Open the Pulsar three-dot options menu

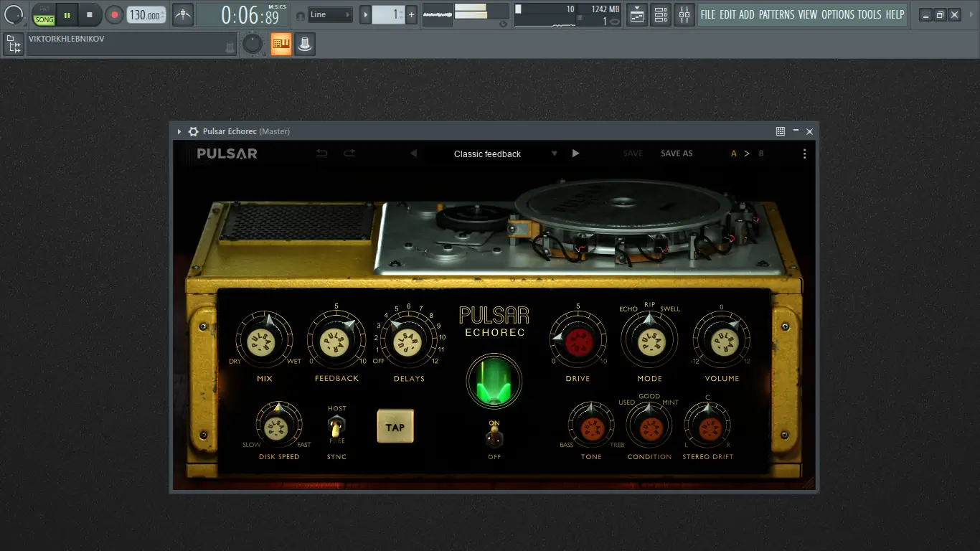(804, 154)
